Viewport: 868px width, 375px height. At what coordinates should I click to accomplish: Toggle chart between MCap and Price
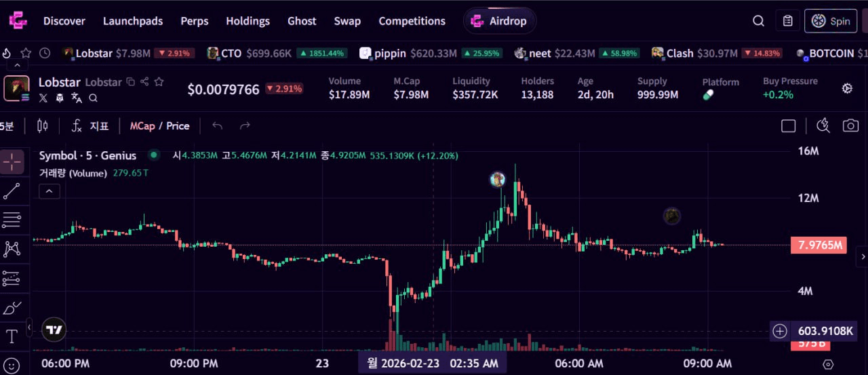coord(159,125)
